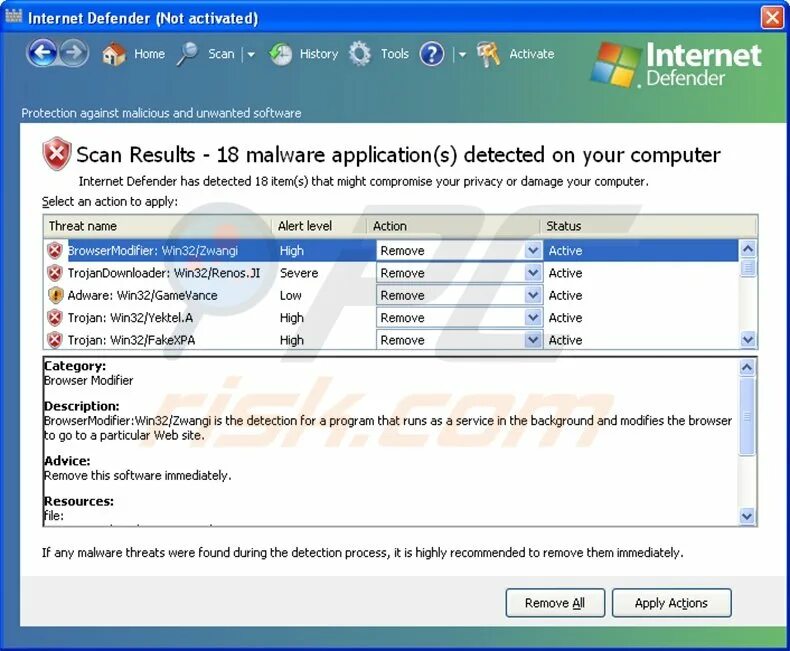Viewport: 790px width, 651px height.
Task: Open the Tools menu item
Action: (x=394, y=54)
